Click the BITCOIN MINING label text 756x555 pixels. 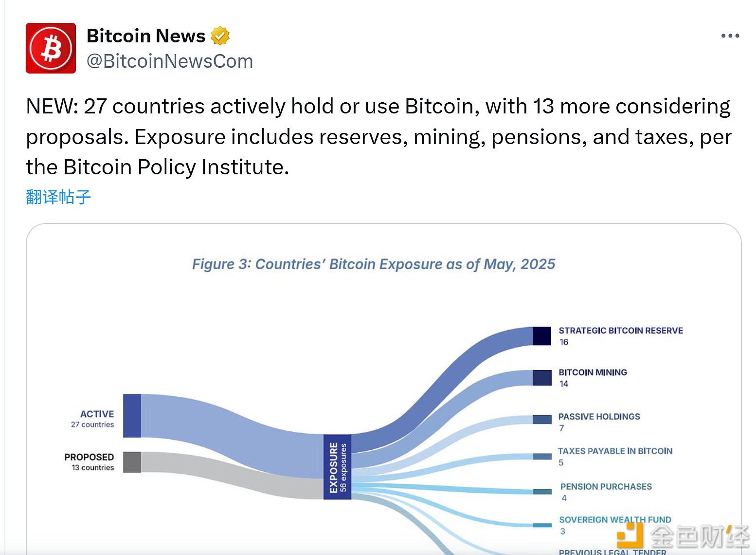pos(593,372)
